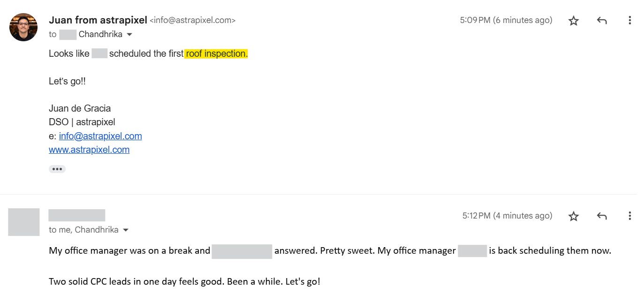This screenshot has height=302, width=644.
Task: Open Juan's profile photo avatar
Action: click(23, 27)
